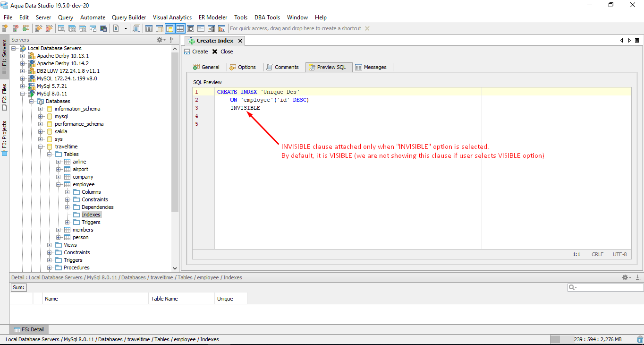
Task: Click the UTF-8 encoding indicator
Action: [620, 254]
